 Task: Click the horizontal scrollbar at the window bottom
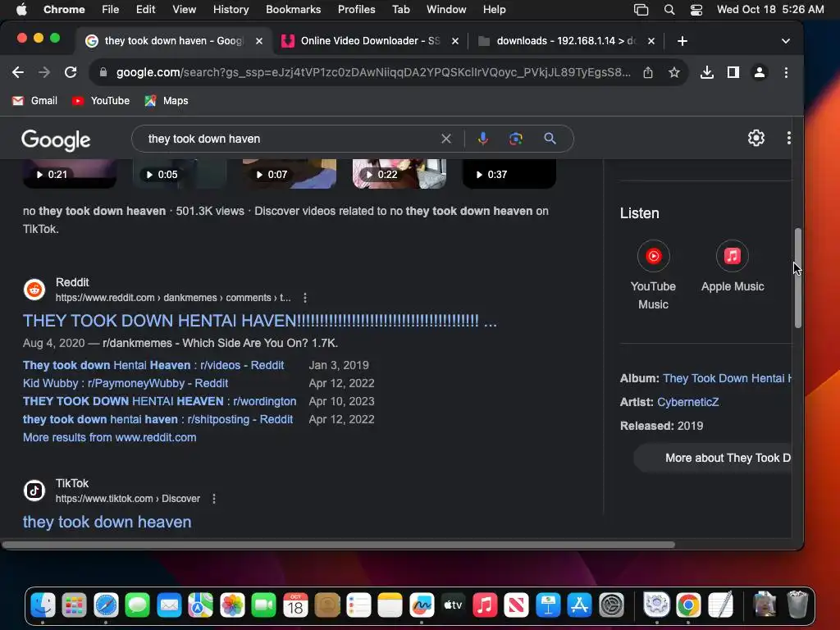pyautogui.click(x=339, y=545)
